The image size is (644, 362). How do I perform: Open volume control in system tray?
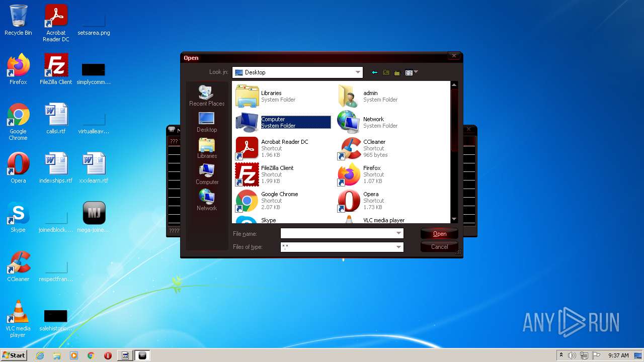coord(572,355)
